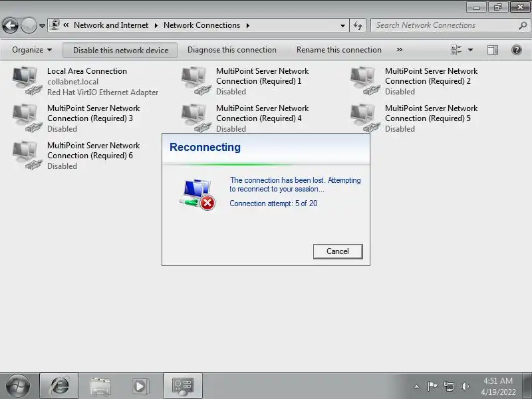Viewport: 532px width, 399px height.
Task: Click the disconnected computer icon in dialog
Action: pos(198,194)
